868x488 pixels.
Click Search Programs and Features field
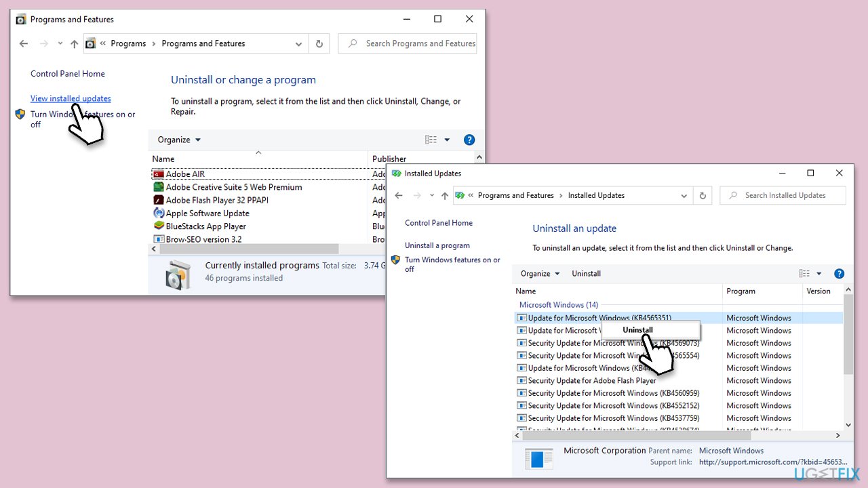click(x=408, y=43)
